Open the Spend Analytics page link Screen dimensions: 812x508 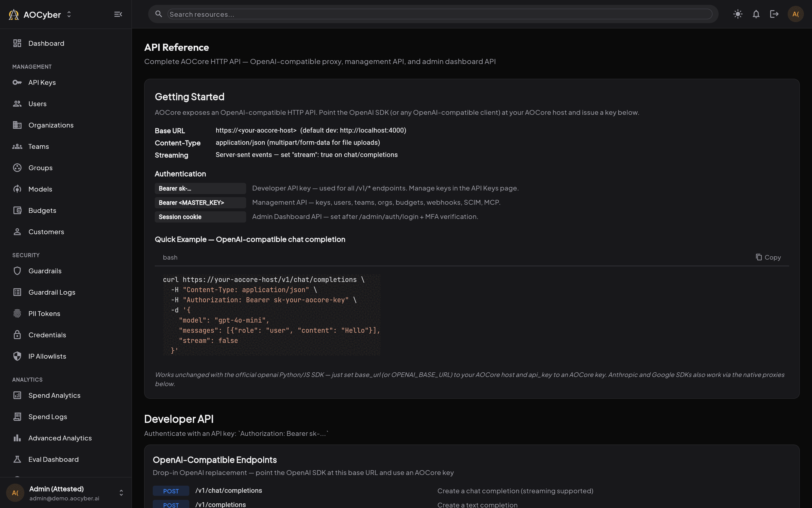click(54, 395)
